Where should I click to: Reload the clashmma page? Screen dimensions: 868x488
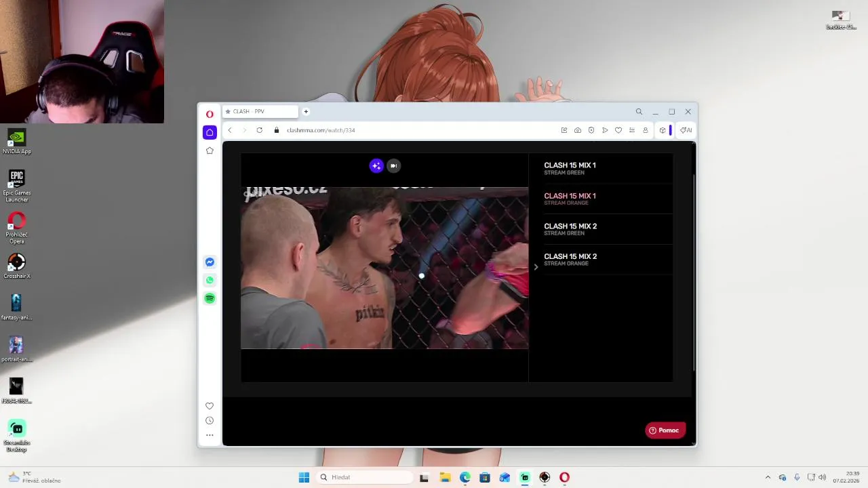(259, 130)
